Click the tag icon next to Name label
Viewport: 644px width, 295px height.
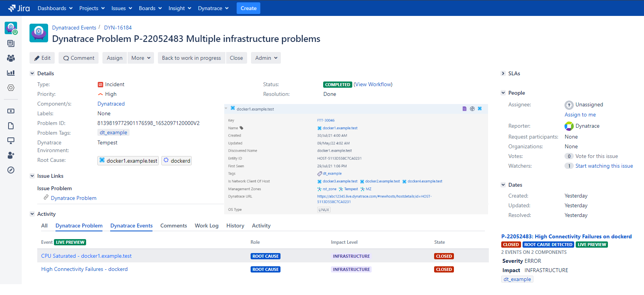[x=241, y=128]
